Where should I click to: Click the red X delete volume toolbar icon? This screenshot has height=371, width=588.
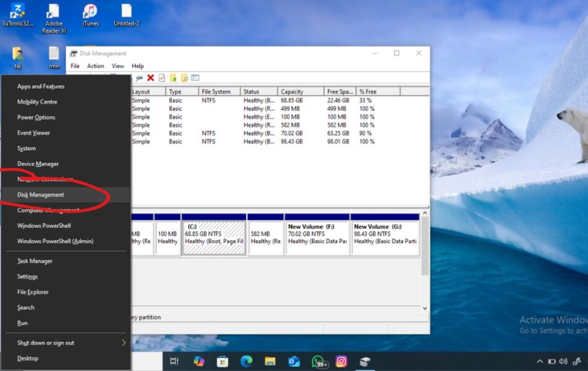click(x=150, y=78)
